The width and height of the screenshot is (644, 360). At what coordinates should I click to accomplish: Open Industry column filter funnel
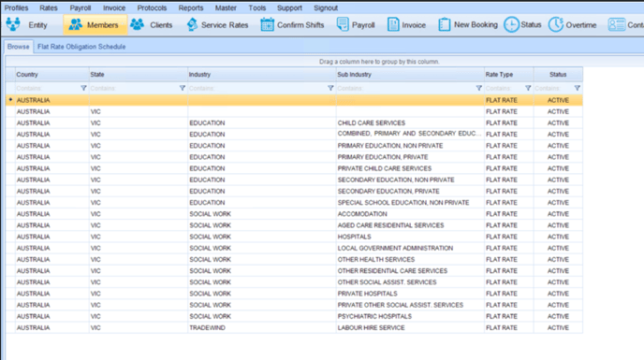pos(330,88)
